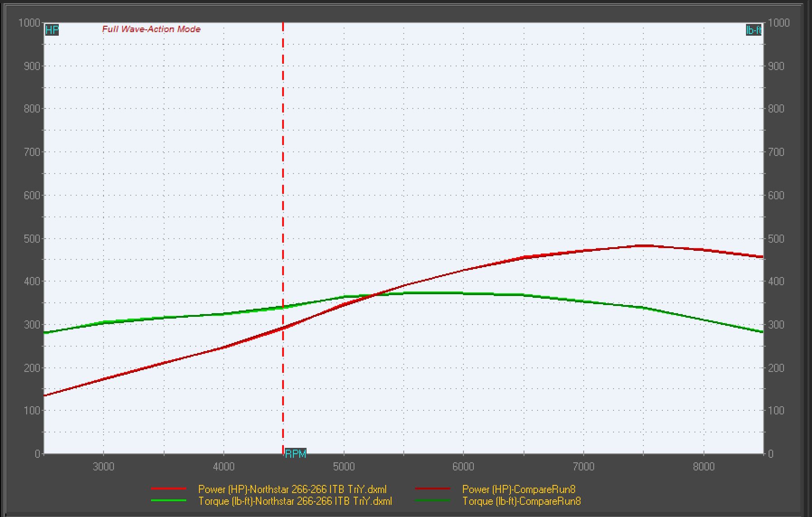Click the peak of the red power curve
812x517 pixels.
pos(644,246)
